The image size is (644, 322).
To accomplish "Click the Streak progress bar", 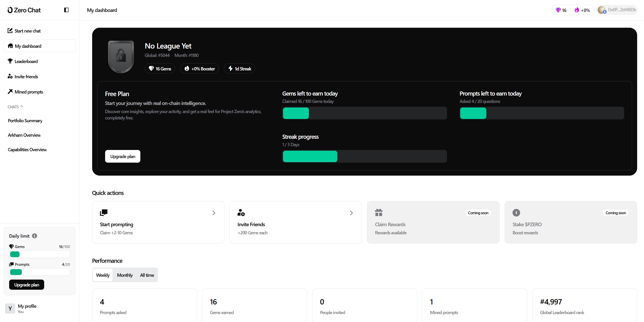I will point(364,156).
